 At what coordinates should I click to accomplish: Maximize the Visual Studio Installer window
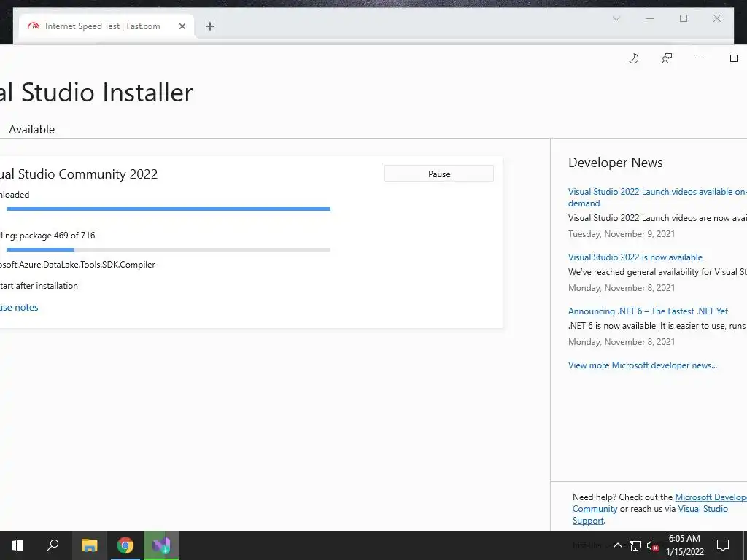734,58
